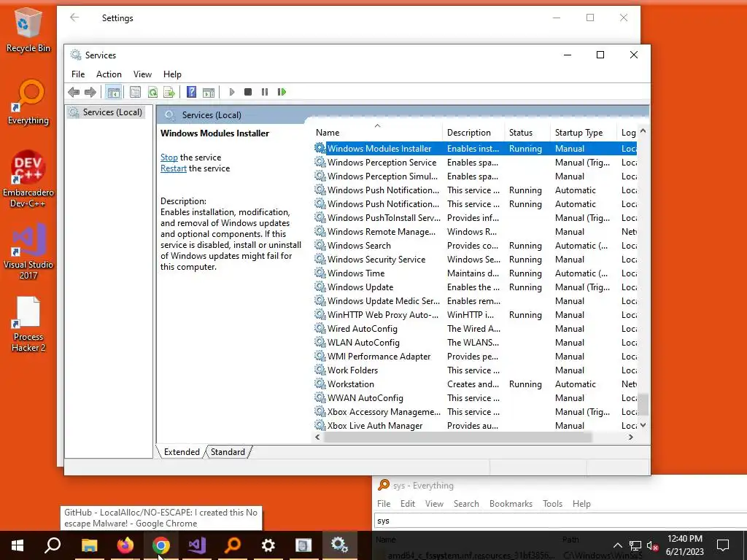The image size is (747, 560).
Task: Click the Restart the service link
Action: (x=174, y=168)
